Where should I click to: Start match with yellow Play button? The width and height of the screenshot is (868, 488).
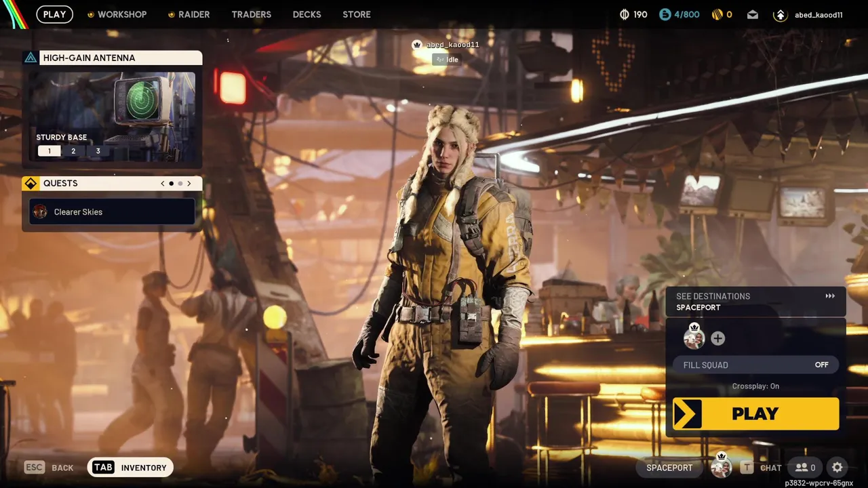pyautogui.click(x=755, y=414)
